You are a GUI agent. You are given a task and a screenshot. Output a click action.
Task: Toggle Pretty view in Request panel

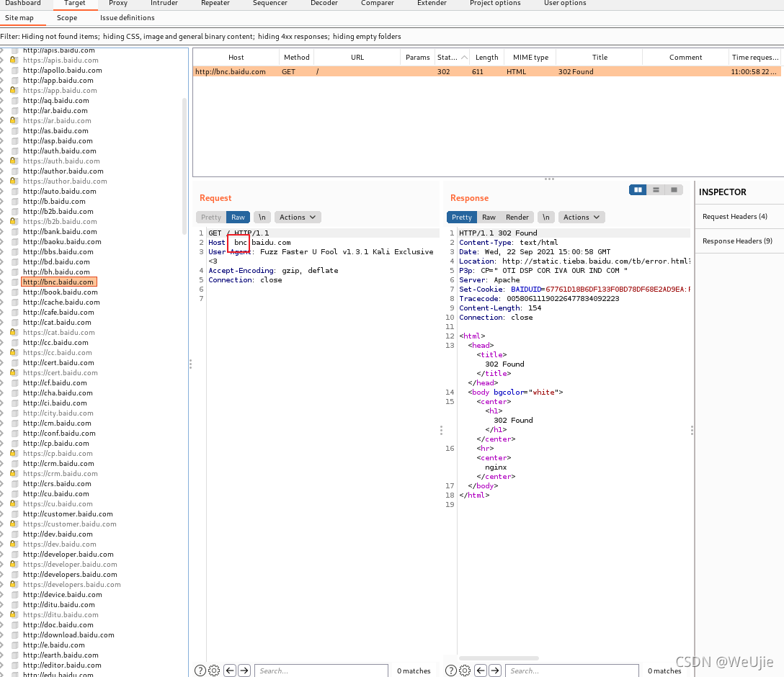click(x=211, y=218)
